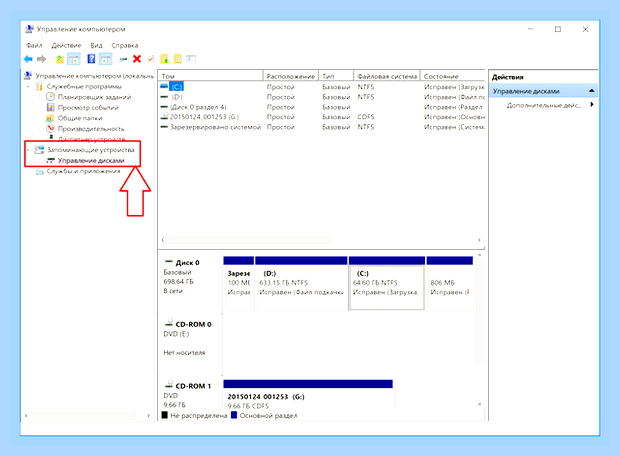Click the up arrow of the disk pane scrollbar
Viewport: 620px width, 456px height.
pos(479,255)
